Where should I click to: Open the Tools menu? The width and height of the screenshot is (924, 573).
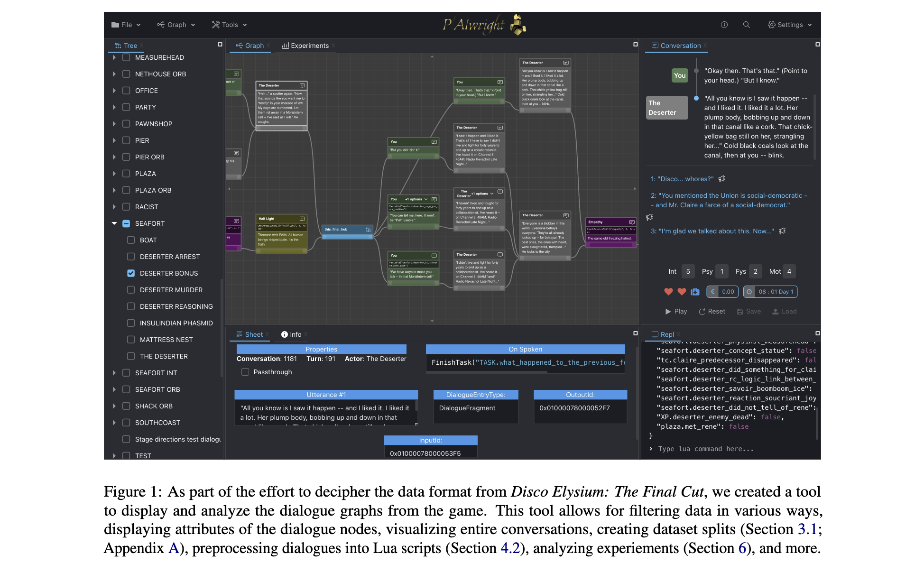(230, 25)
